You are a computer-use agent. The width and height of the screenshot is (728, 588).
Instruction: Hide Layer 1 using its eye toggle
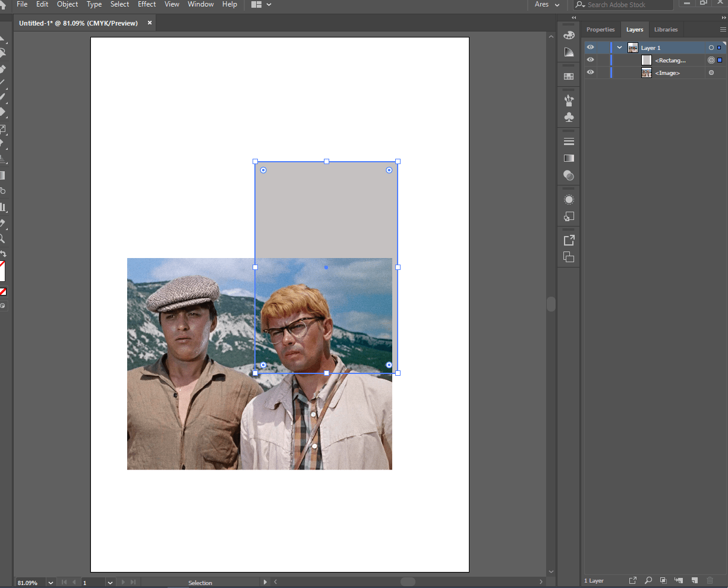click(590, 47)
